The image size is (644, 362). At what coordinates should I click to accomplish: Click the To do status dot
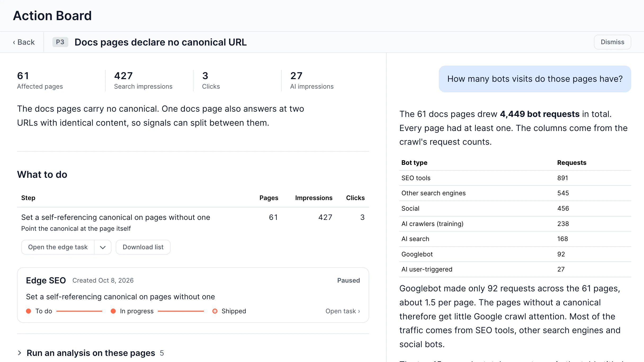(x=29, y=311)
